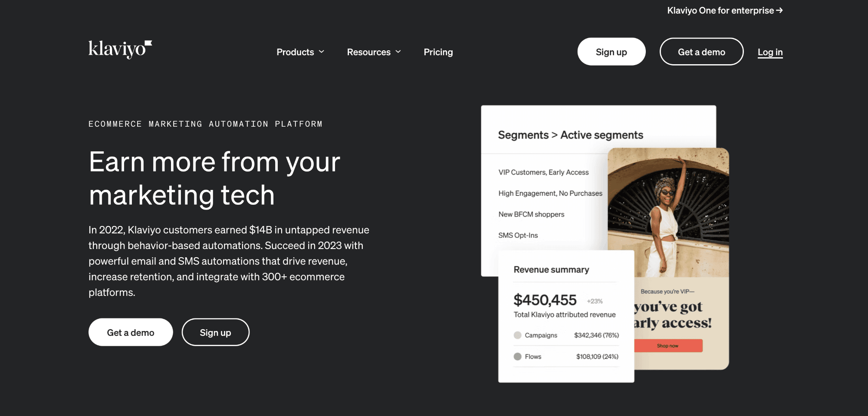868x416 pixels.
Task: Go to the Pricing page
Action: [438, 52]
